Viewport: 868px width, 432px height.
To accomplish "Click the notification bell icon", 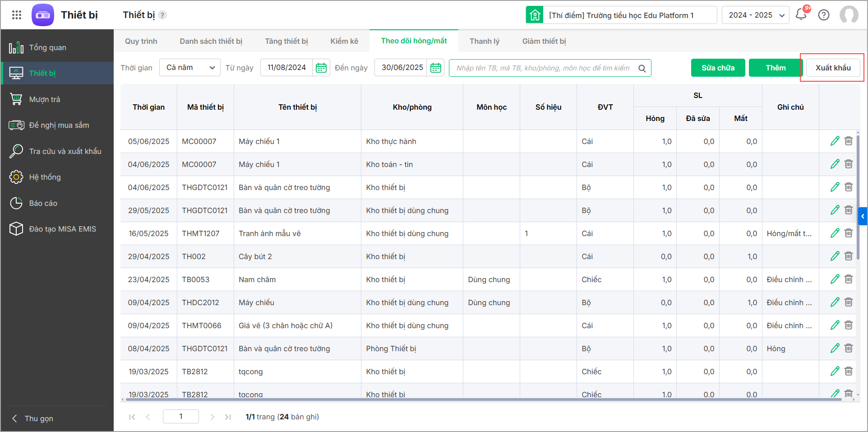I will [801, 14].
